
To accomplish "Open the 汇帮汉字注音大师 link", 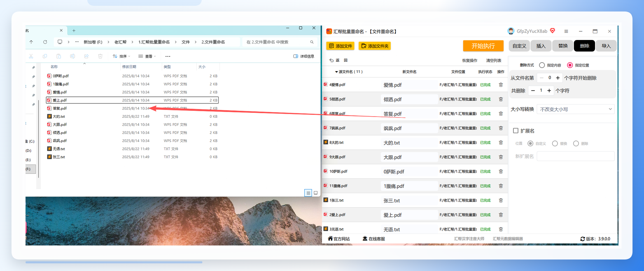I will (x=469, y=239).
